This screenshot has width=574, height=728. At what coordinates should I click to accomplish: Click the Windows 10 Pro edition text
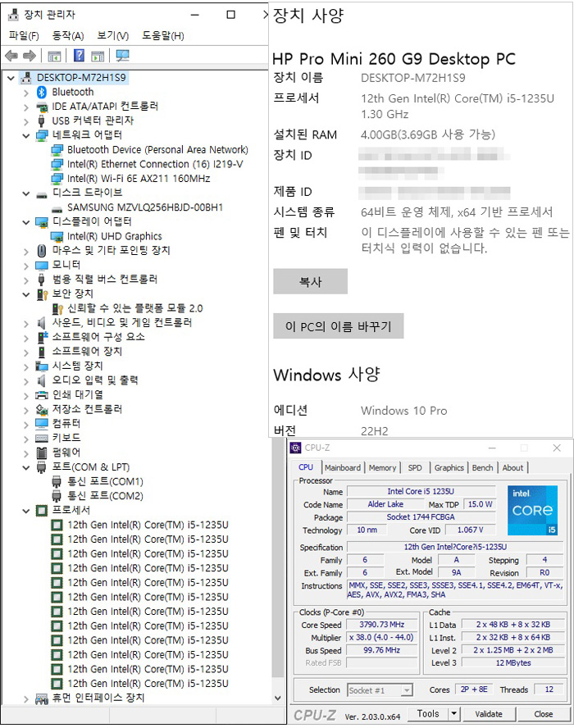point(404,411)
